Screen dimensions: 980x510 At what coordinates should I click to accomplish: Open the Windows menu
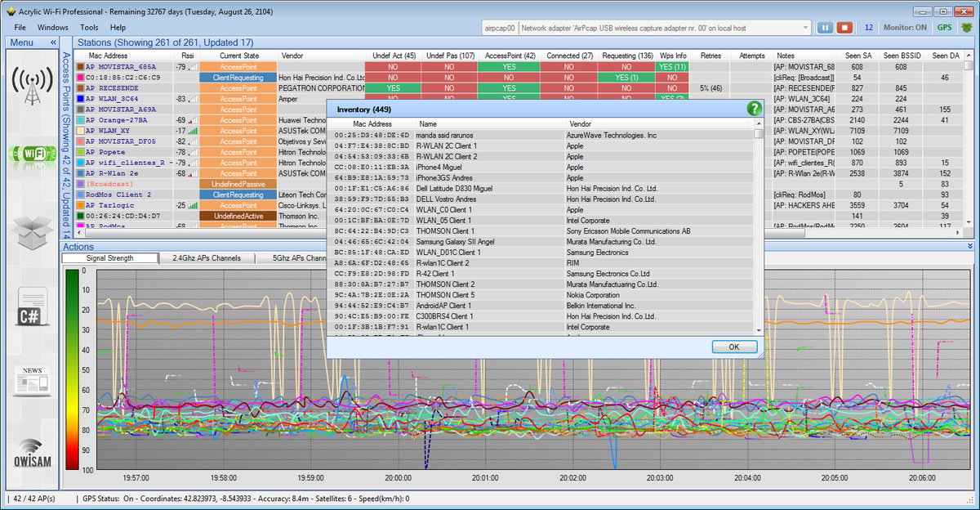click(52, 27)
